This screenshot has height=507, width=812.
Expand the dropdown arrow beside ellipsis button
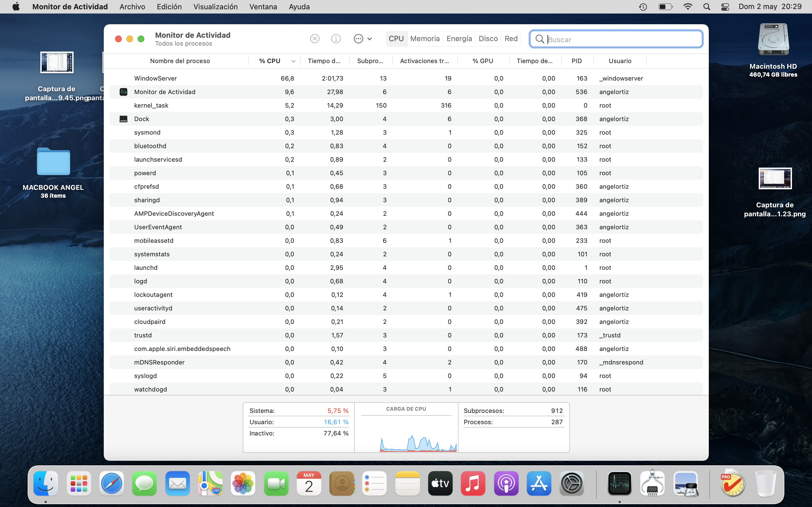pyautogui.click(x=369, y=39)
